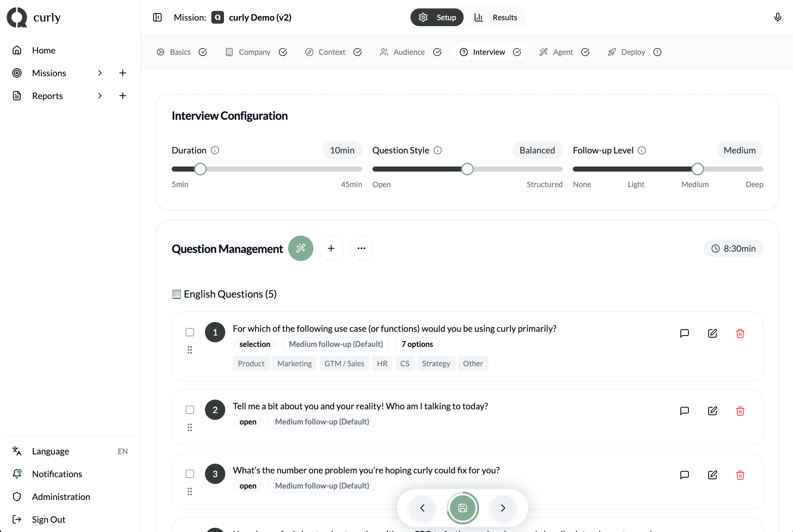Viewport: 793px width, 532px height.
Task: Switch to Setup mode toggle
Action: [x=437, y=17]
